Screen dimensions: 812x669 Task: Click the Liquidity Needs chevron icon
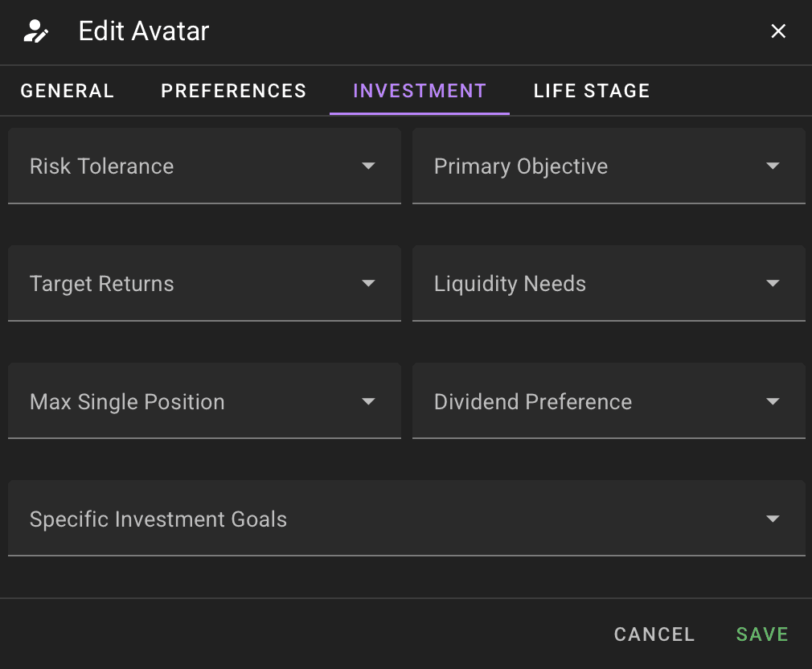pos(773,284)
